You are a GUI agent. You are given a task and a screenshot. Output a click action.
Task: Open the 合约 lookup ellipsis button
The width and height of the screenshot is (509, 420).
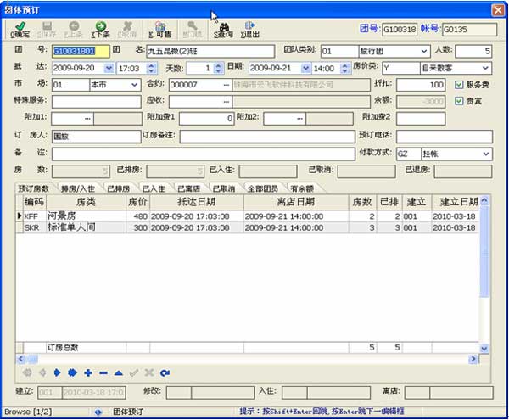click(x=227, y=85)
